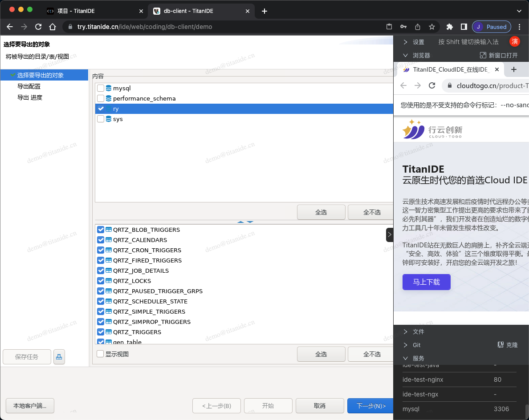Click the network icon beside Save Task
This screenshot has width=529, height=420.
[x=59, y=357]
